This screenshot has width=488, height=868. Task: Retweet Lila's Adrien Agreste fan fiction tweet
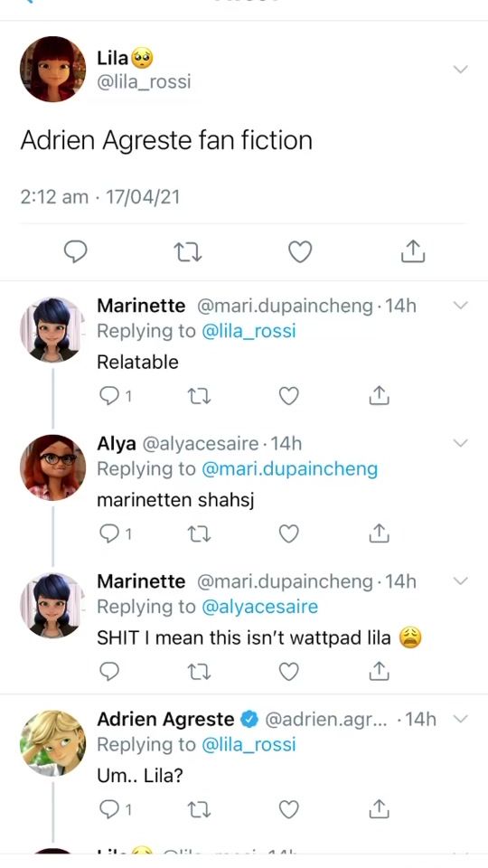pyautogui.click(x=188, y=253)
